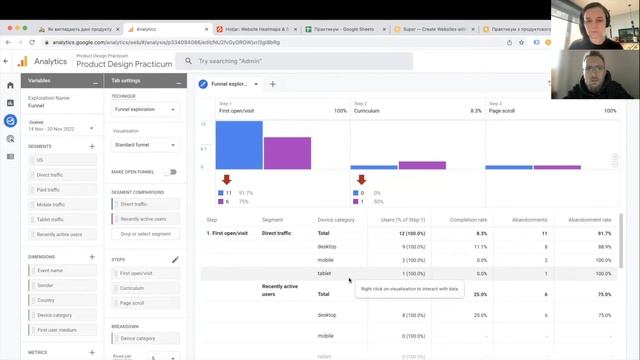Click the search magnifier icon
Viewport: 640px width, 360px height.
point(188,61)
